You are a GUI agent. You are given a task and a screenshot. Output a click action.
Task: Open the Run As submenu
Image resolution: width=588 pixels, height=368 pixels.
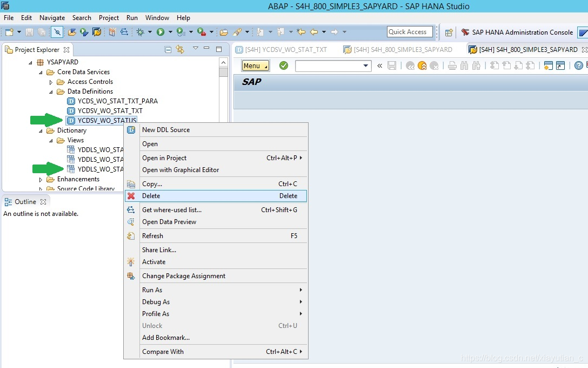216,290
